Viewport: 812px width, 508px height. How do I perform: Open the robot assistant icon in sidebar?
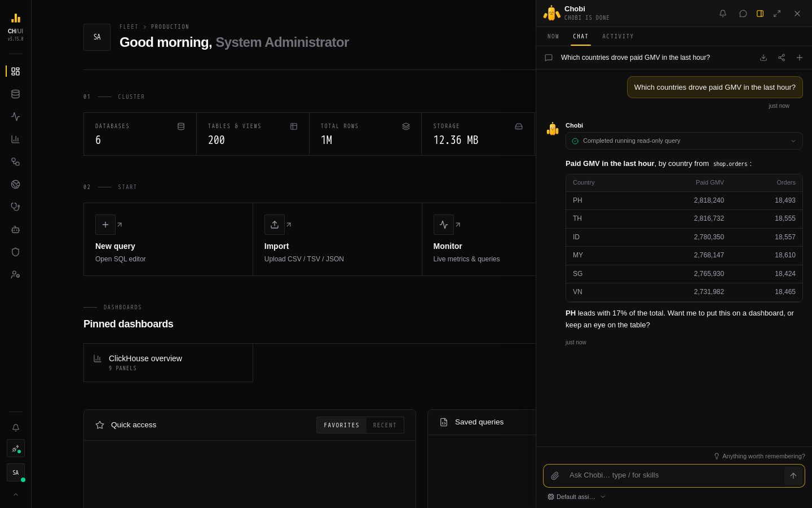click(x=15, y=229)
